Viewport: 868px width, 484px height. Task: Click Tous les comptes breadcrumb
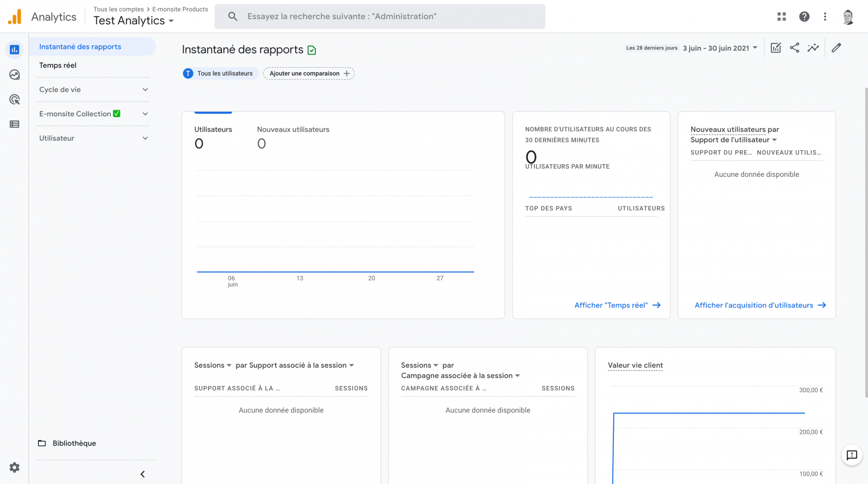click(118, 9)
